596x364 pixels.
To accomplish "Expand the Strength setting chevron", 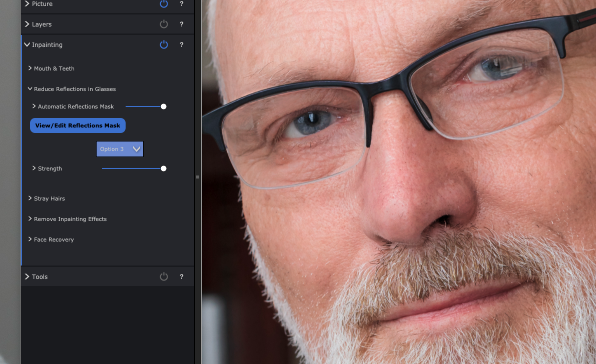I will [x=34, y=168].
